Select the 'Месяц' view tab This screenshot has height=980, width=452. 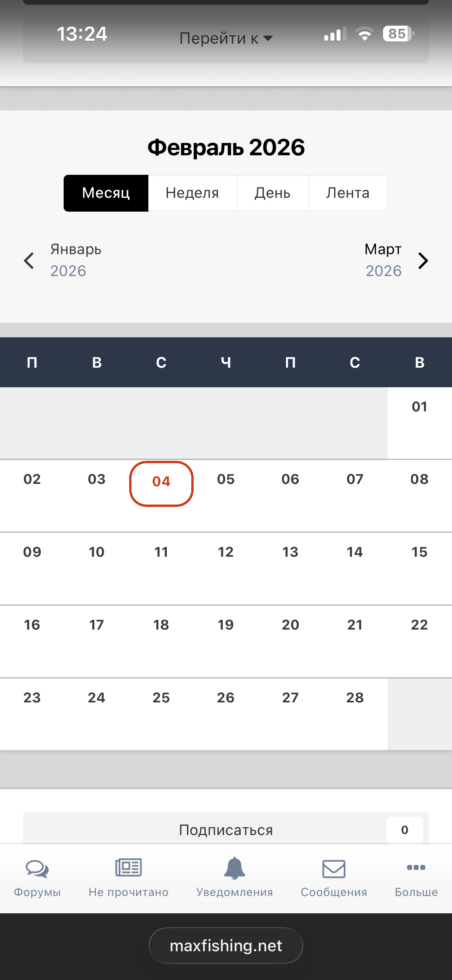point(106,193)
